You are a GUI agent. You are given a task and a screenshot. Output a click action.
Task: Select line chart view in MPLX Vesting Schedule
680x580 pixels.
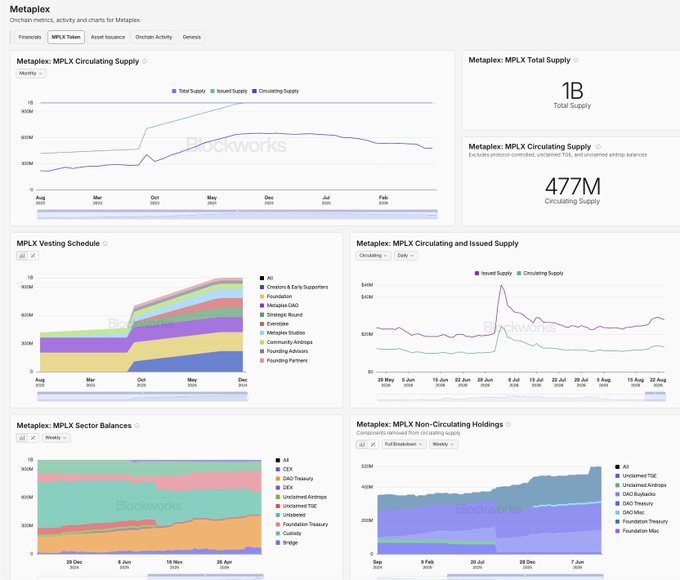(33, 256)
